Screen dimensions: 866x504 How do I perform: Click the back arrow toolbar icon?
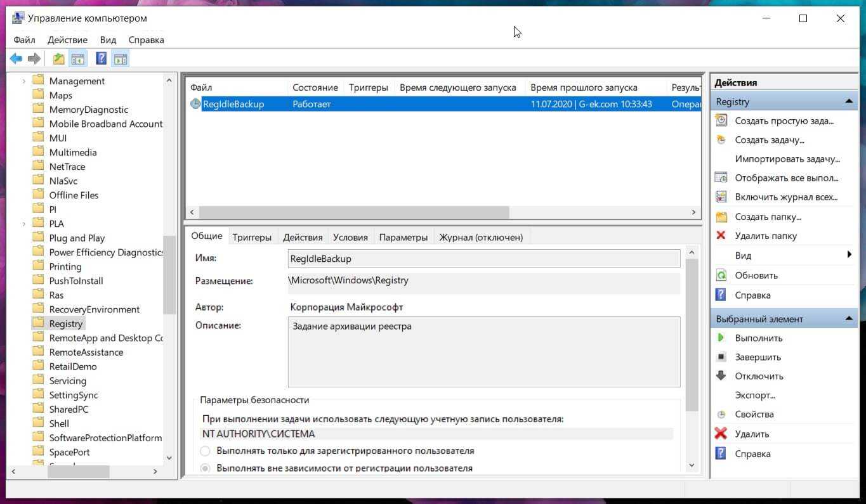coord(16,59)
